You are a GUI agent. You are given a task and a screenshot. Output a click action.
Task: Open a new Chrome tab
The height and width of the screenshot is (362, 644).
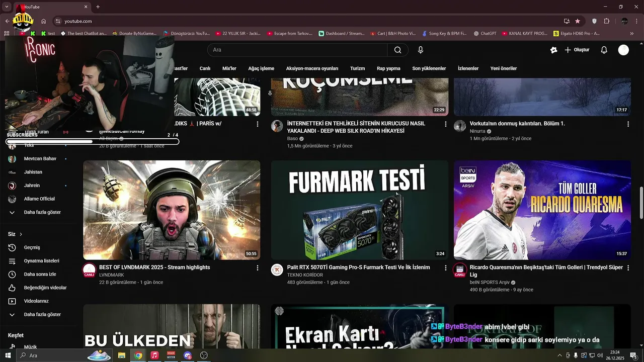tap(98, 7)
